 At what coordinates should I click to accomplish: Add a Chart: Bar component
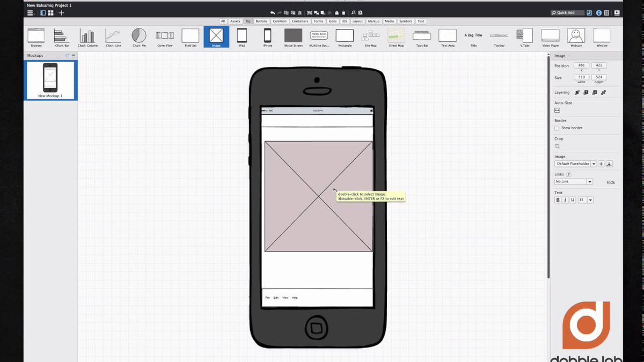62,38
